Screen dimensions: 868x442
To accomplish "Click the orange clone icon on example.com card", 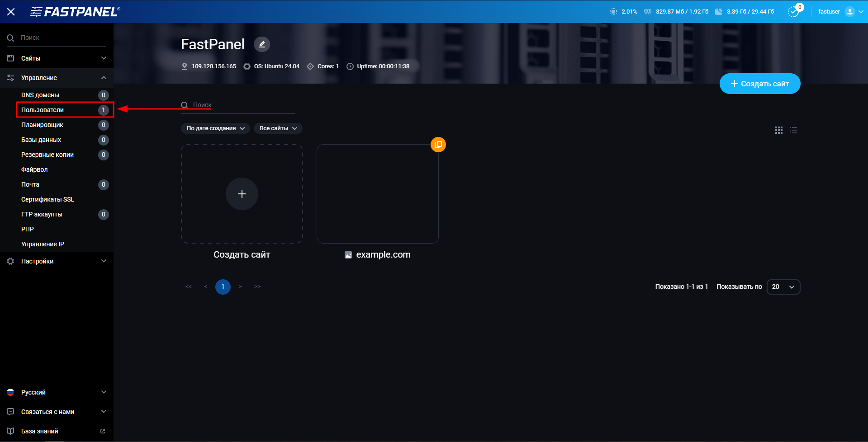I will click(437, 145).
